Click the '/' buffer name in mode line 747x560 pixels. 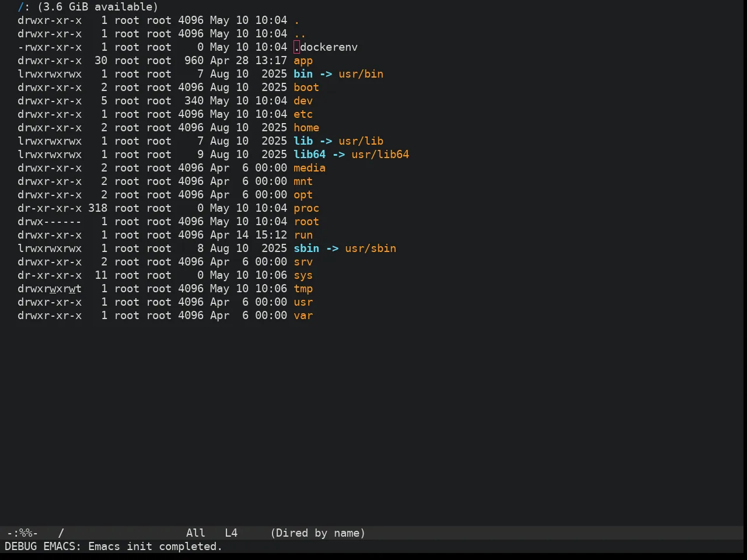[61, 533]
